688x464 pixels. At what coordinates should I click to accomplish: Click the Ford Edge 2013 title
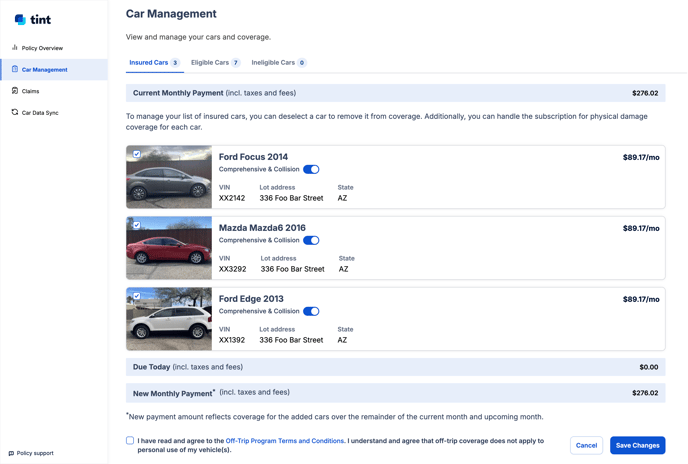(251, 299)
